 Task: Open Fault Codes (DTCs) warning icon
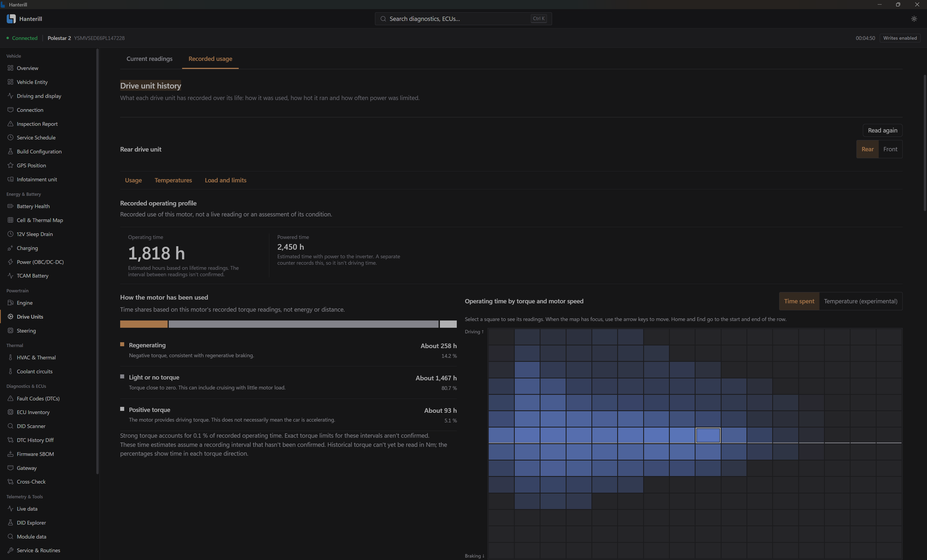click(x=10, y=398)
